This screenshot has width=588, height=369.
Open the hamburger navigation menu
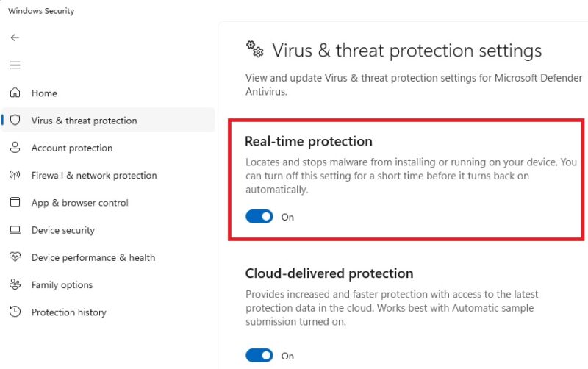click(x=15, y=65)
